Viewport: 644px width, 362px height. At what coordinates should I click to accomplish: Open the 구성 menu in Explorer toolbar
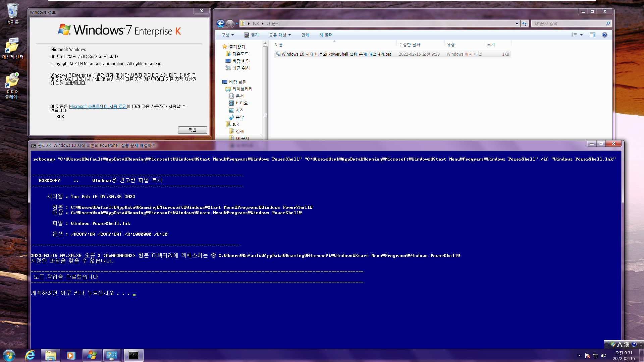227,35
